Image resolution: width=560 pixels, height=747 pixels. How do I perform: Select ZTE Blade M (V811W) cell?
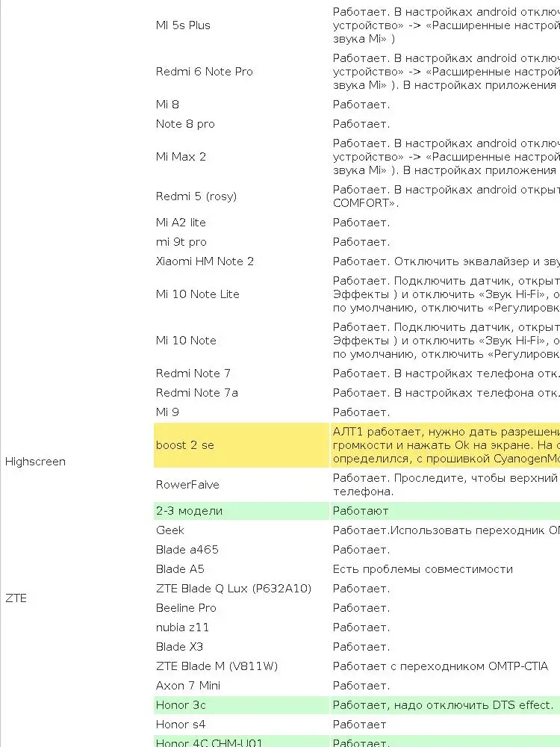[x=217, y=667]
